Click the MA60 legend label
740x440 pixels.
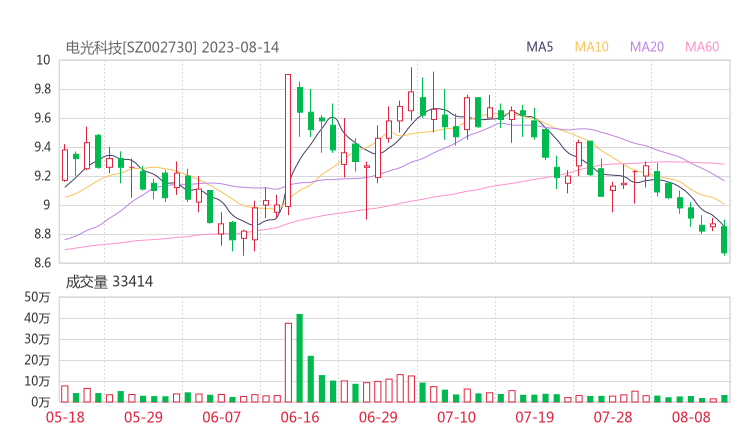coord(702,47)
